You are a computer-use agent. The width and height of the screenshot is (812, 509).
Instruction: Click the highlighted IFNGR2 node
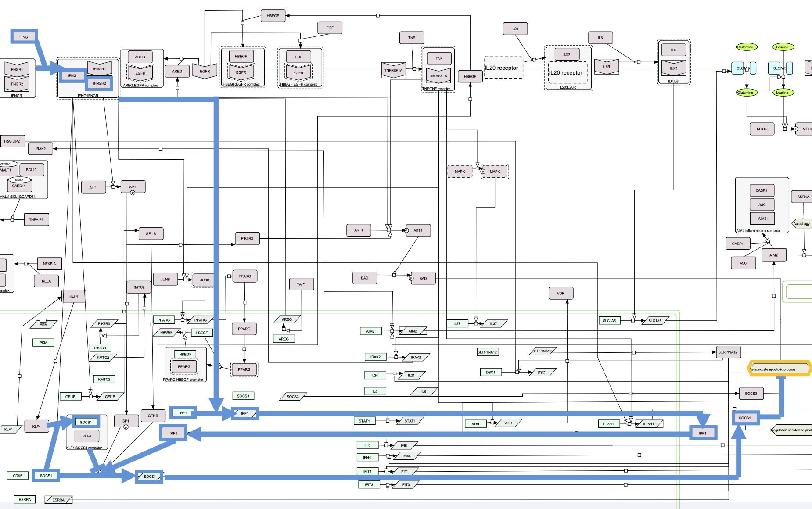(100, 83)
